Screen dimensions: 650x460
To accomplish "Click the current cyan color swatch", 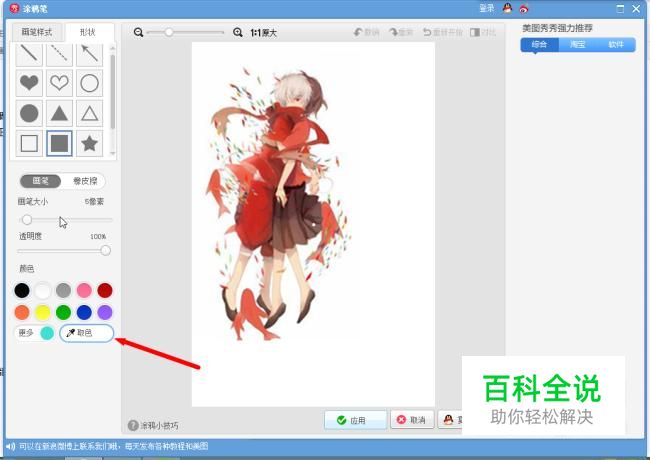I will (47, 333).
